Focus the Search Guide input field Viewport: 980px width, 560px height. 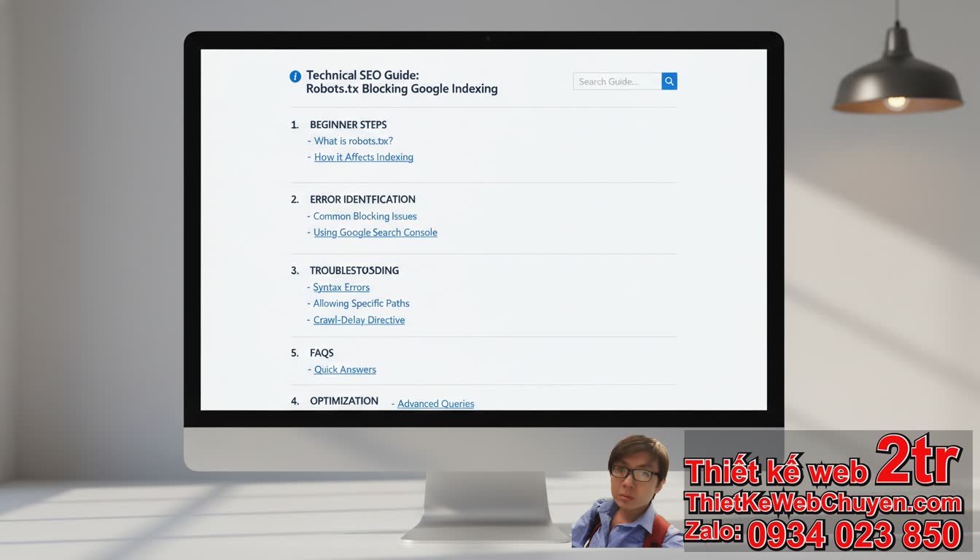[617, 82]
